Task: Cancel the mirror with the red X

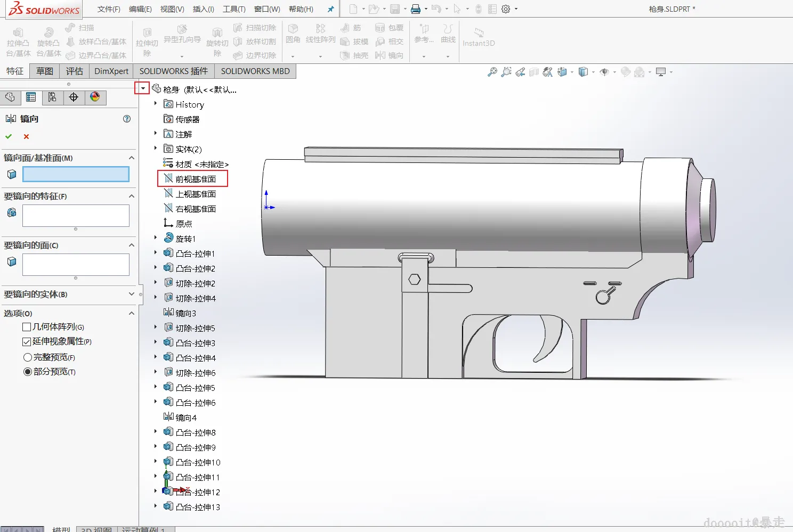Action: [x=26, y=137]
